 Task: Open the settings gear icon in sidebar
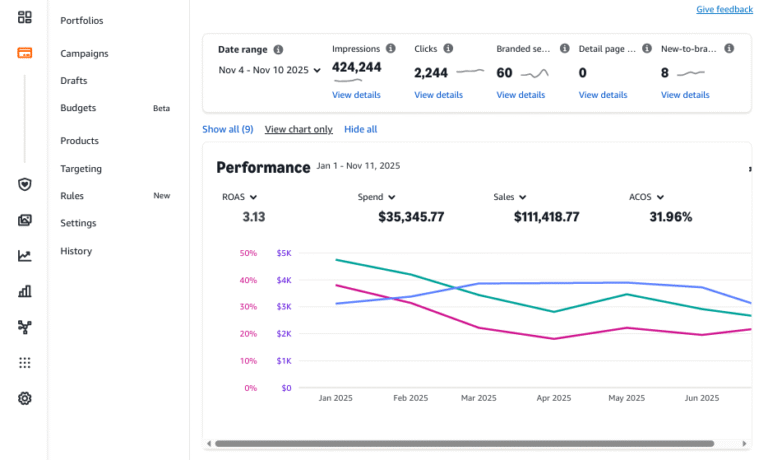pyautogui.click(x=25, y=398)
